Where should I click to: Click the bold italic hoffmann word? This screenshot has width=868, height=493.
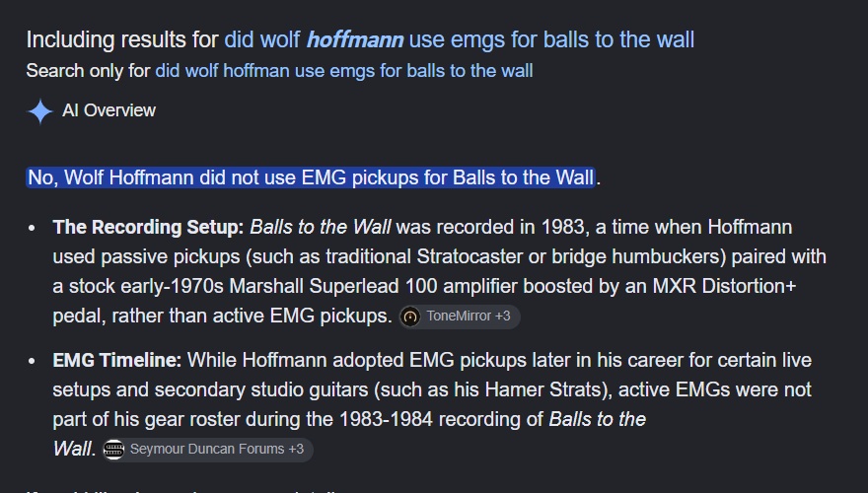pos(355,39)
